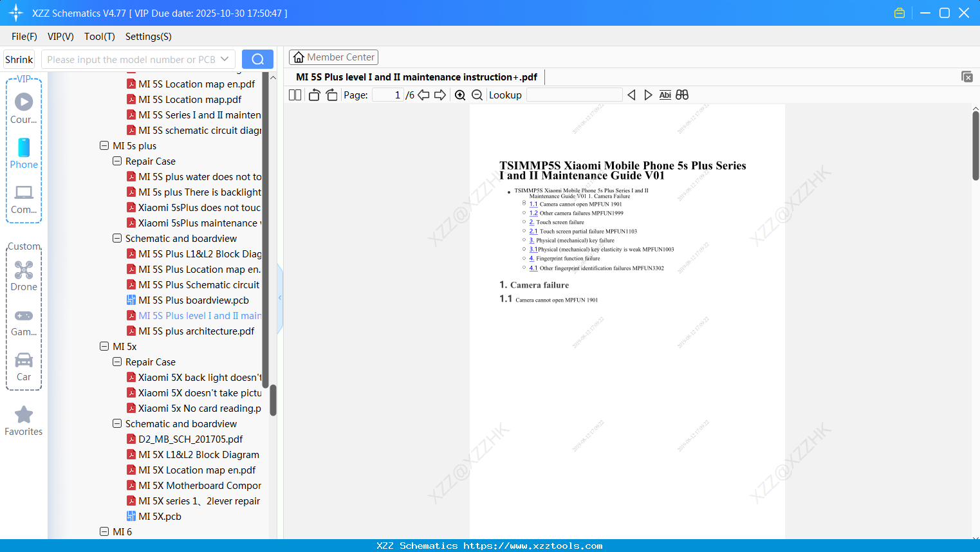This screenshot has height=552, width=980.
Task: Collapse Schematic and boardview under MI 5x
Action: (x=117, y=423)
